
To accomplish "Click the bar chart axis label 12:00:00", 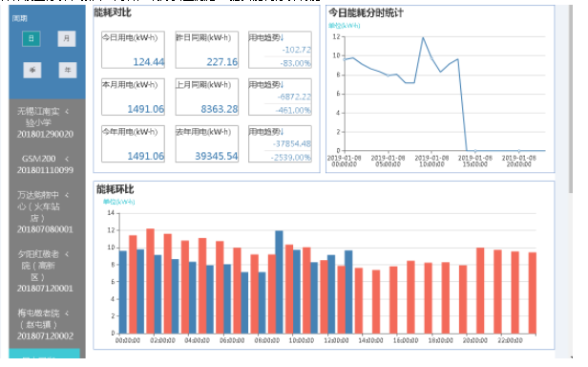I will point(336,340).
